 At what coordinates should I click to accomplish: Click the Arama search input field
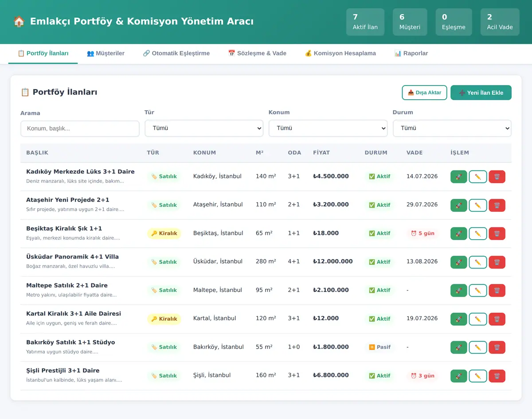click(x=80, y=129)
